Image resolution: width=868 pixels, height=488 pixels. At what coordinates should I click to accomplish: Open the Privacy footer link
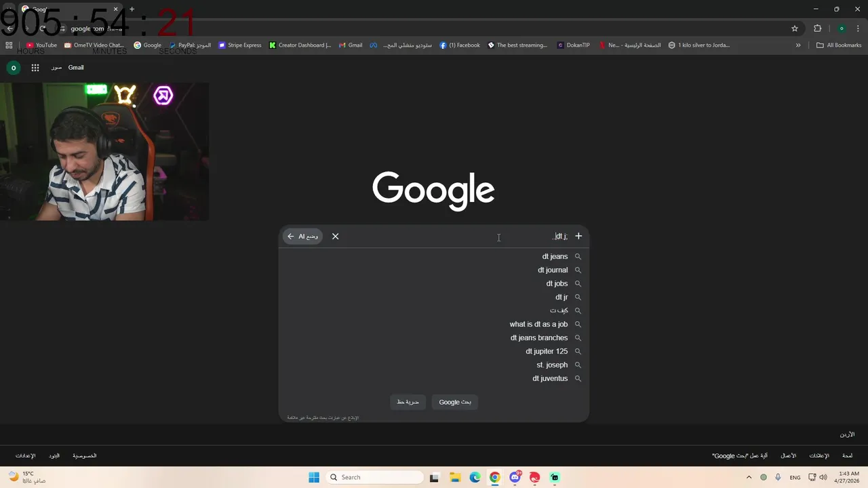point(85,455)
